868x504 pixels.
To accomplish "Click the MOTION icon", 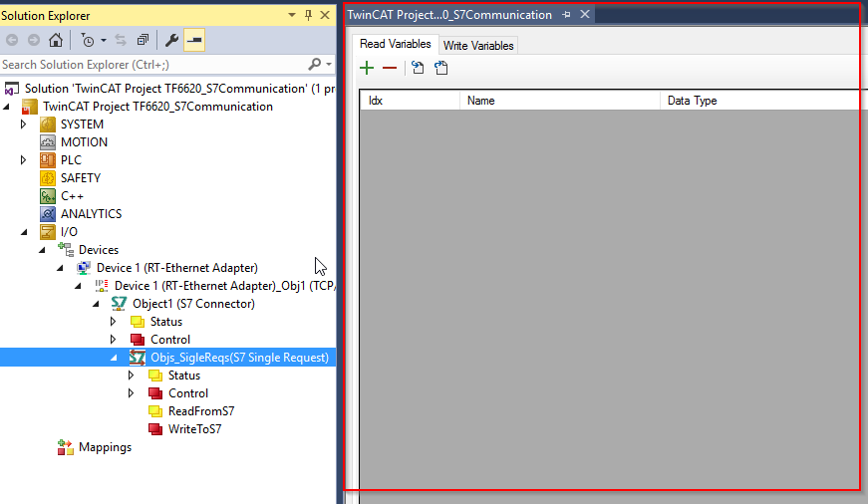I will point(48,142).
